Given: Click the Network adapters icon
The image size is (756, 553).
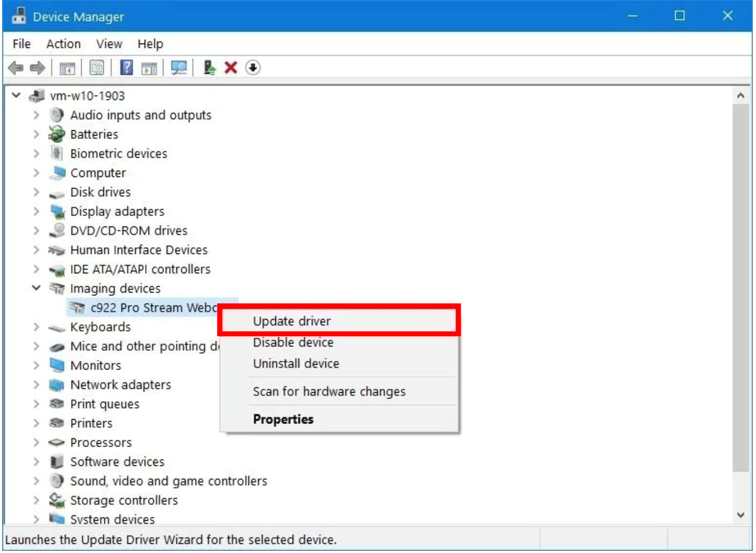Looking at the screenshot, I should (57, 385).
